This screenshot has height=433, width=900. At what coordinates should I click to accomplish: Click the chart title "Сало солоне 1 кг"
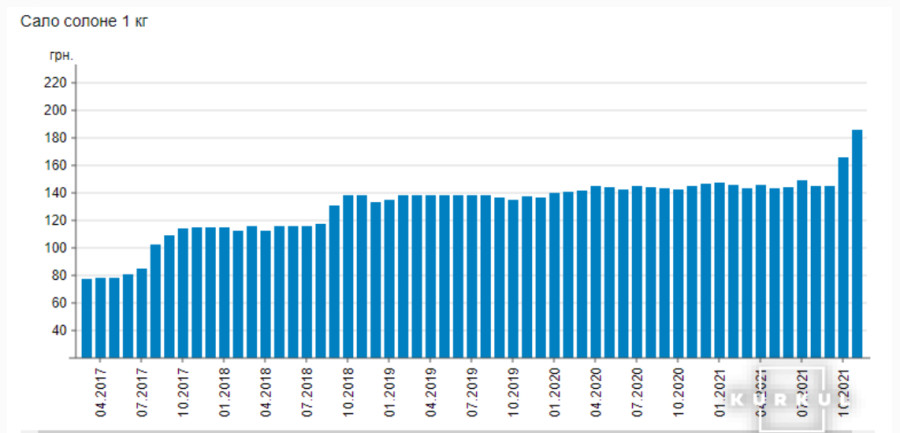[84, 21]
